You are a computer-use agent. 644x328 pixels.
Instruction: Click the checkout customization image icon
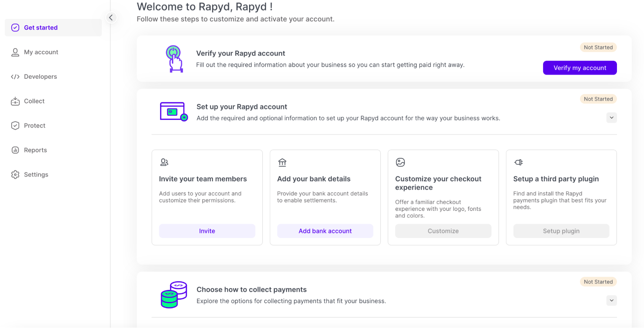click(x=400, y=162)
